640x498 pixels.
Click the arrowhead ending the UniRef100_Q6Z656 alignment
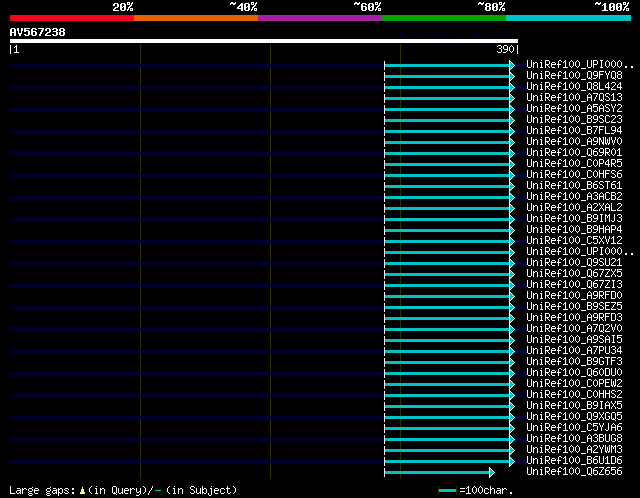[492, 473]
